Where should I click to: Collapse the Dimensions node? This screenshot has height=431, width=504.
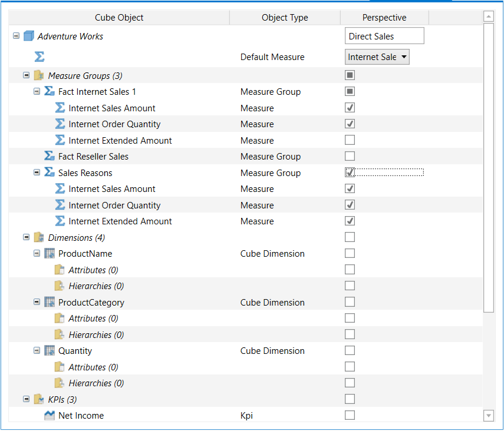26,237
